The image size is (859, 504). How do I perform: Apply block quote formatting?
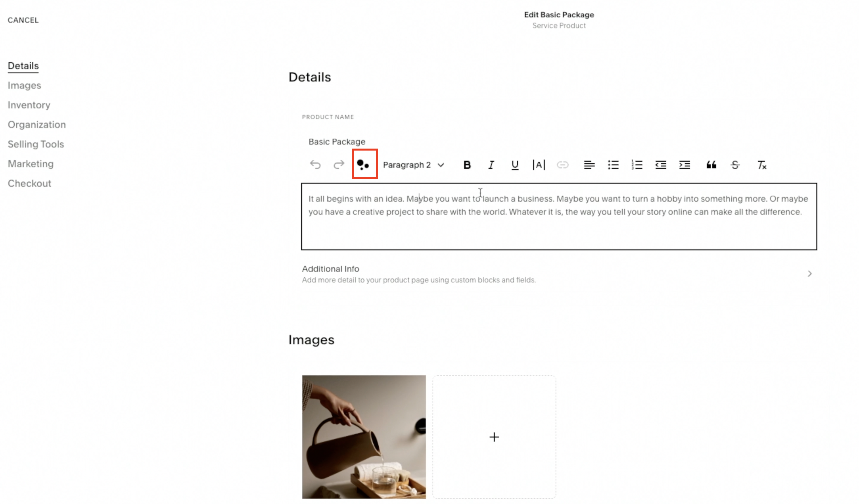pyautogui.click(x=711, y=165)
